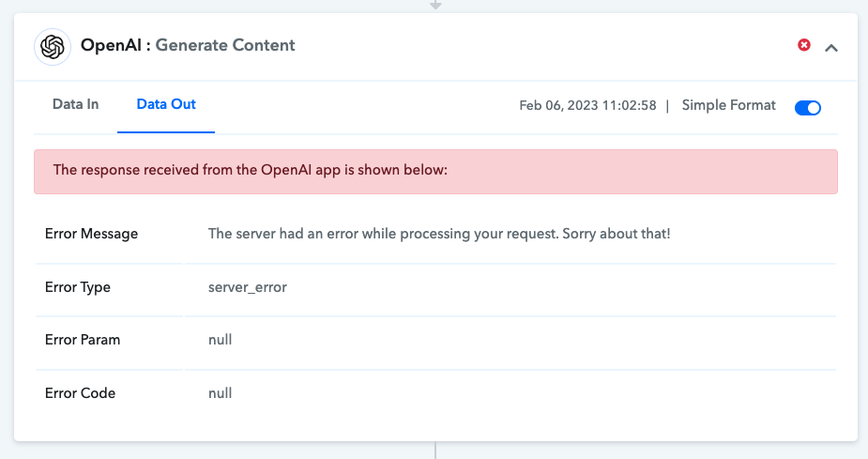Viewport: 868px width, 459px height.
Task: Click the Error Param row label
Action: [x=83, y=340]
